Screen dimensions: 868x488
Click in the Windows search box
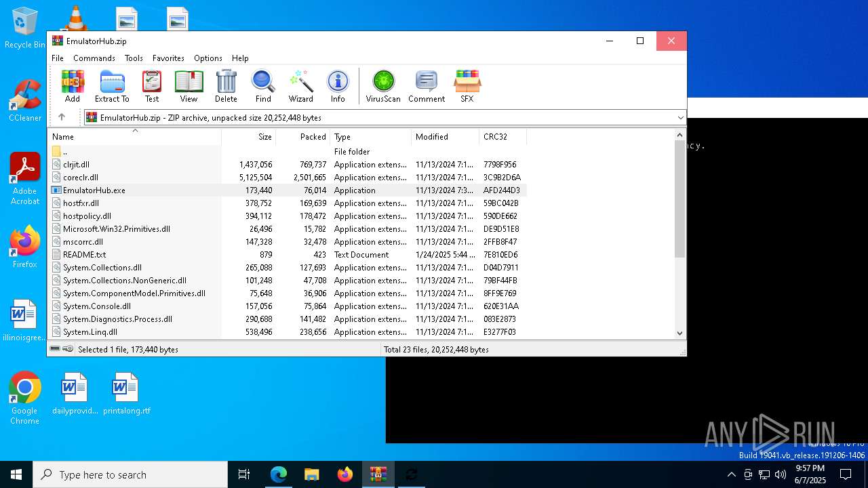point(130,474)
